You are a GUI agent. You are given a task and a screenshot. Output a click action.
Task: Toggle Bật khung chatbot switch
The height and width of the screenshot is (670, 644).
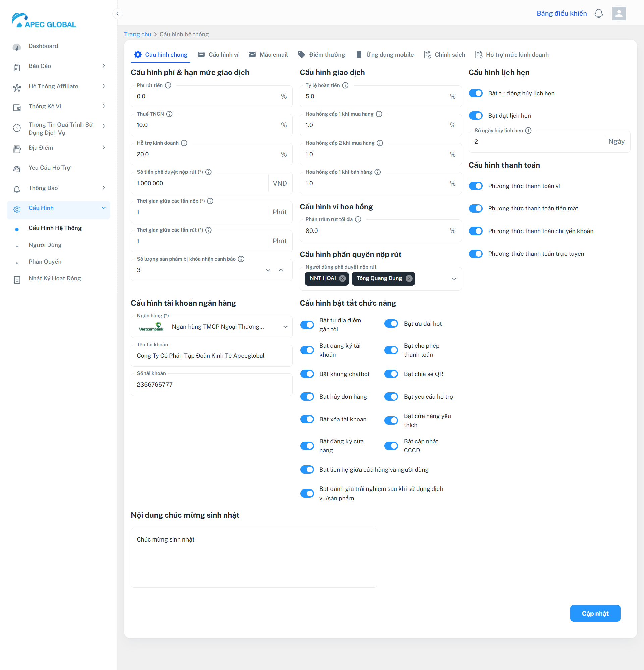pos(307,374)
